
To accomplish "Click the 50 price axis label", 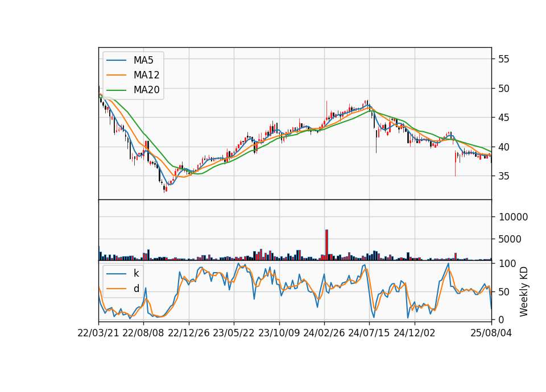I will (503, 89).
